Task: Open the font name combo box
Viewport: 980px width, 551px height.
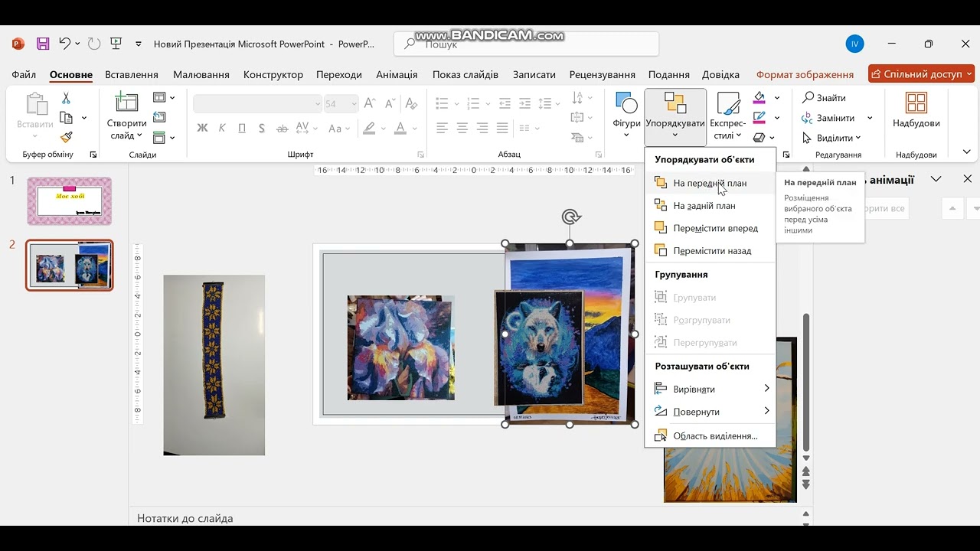Action: click(x=258, y=103)
